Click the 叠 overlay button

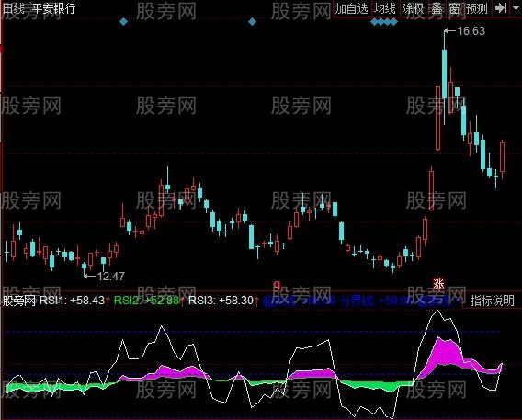coord(437,8)
